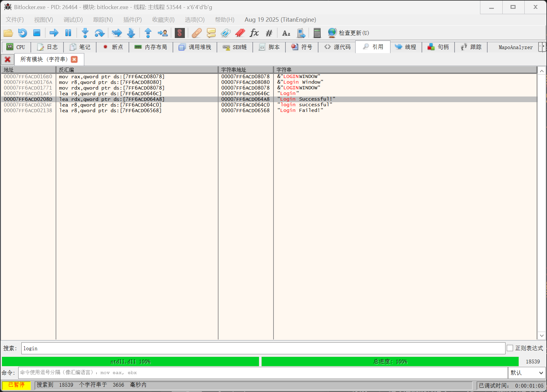Pause execution of the debuggee

(68, 33)
